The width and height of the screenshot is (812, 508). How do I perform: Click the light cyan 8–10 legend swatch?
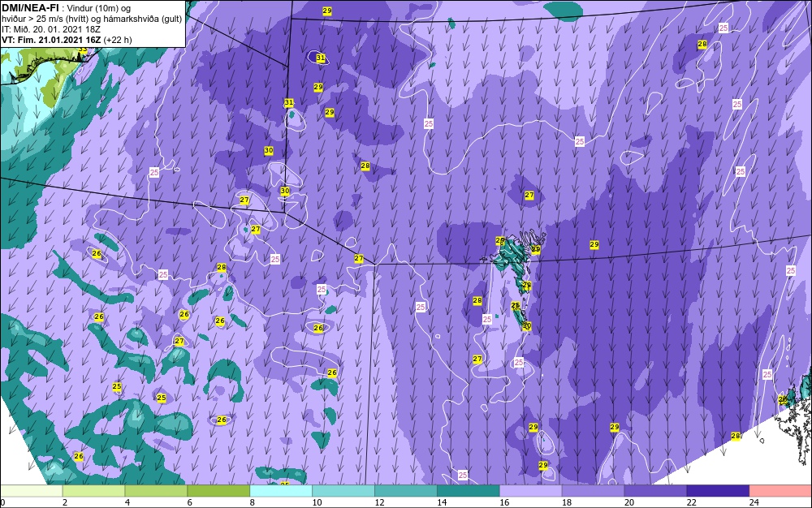click(281, 491)
